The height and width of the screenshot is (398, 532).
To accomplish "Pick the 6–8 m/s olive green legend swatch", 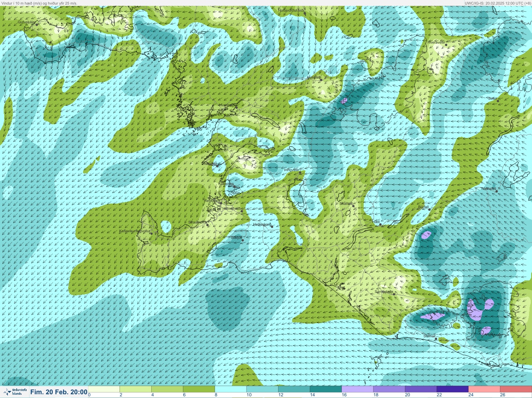I will 199,389.
